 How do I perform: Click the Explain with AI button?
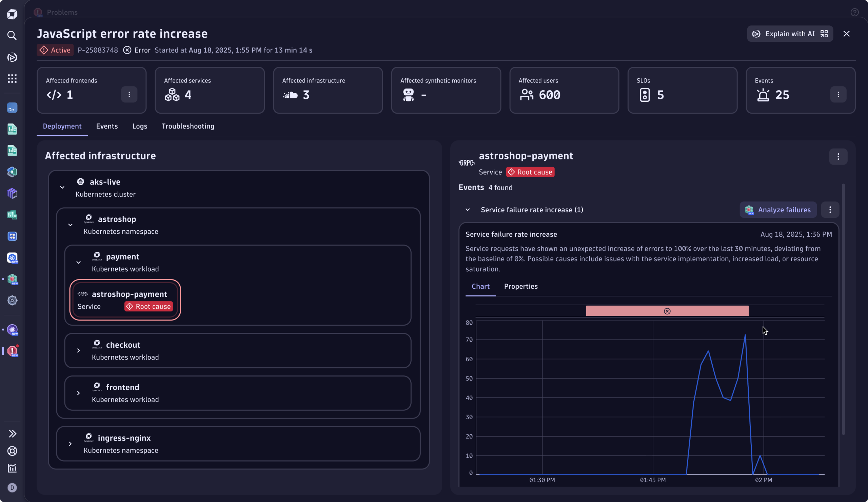pyautogui.click(x=789, y=34)
